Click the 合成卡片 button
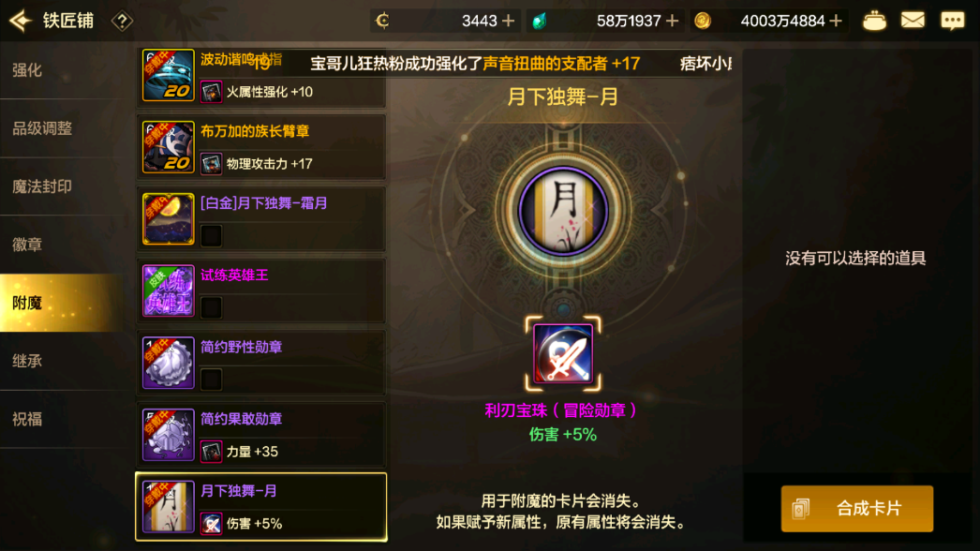The height and width of the screenshot is (551, 980). (857, 509)
